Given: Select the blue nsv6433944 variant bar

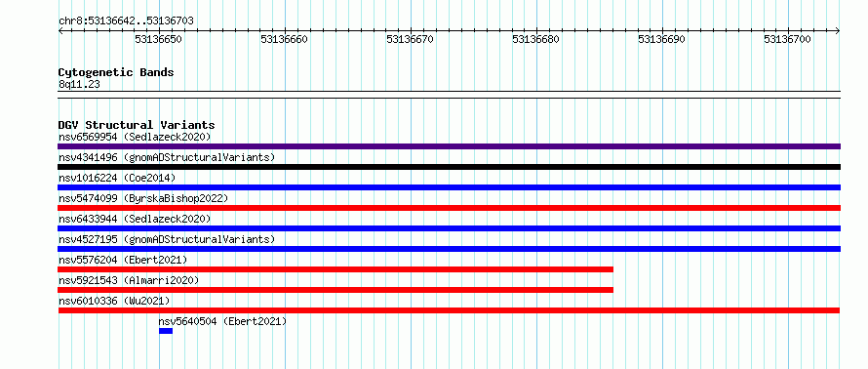Looking at the screenshot, I should 449,228.
